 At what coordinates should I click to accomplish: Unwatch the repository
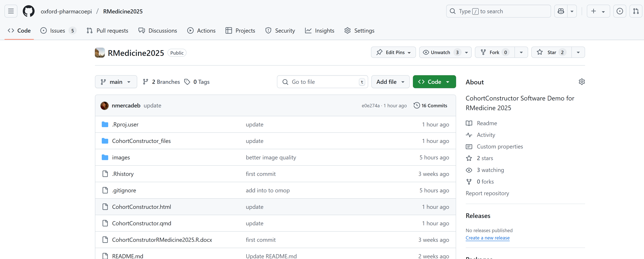click(x=440, y=52)
